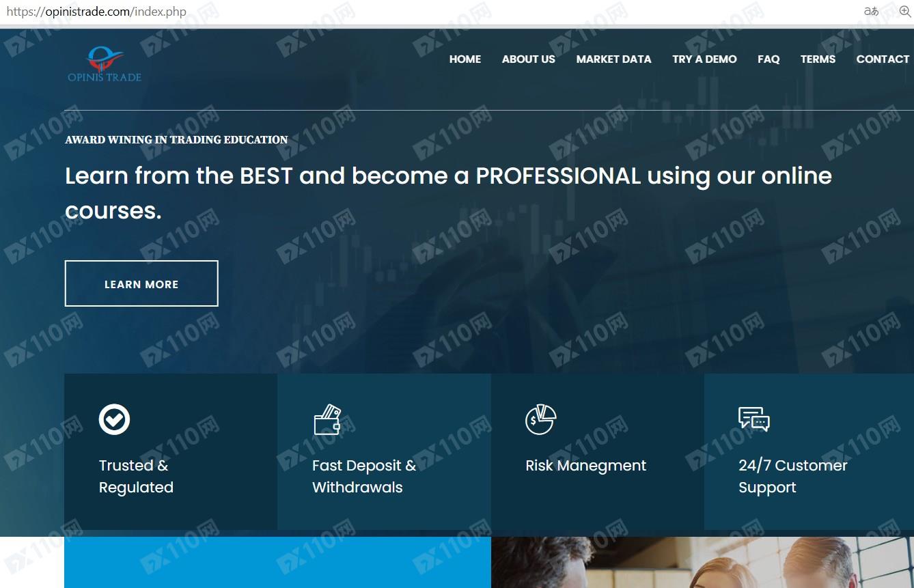The width and height of the screenshot is (914, 588).
Task: Click the Trusted & Regulated checkmark icon
Action: coord(114,419)
